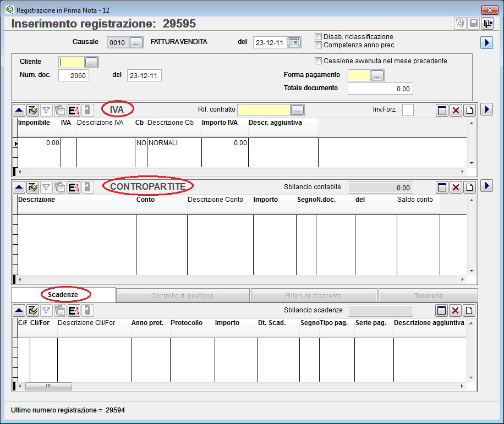This screenshot has width=504, height=424.
Task: Click blue arrow right of Contropartite section
Action: pyautogui.click(x=486, y=186)
